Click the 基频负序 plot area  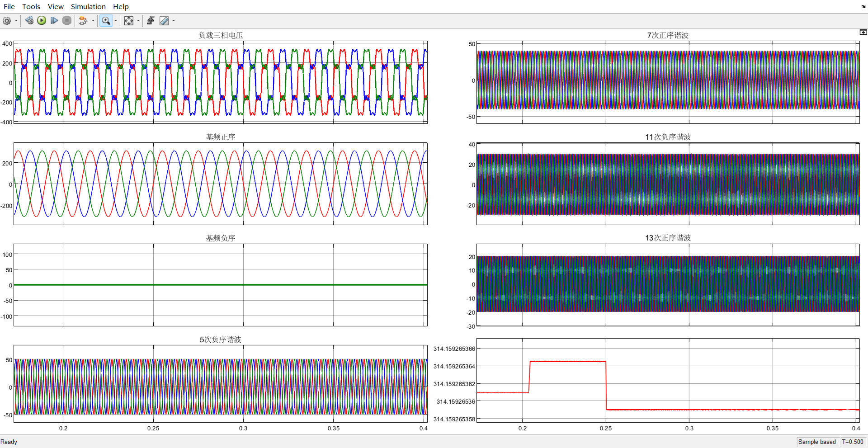220,285
